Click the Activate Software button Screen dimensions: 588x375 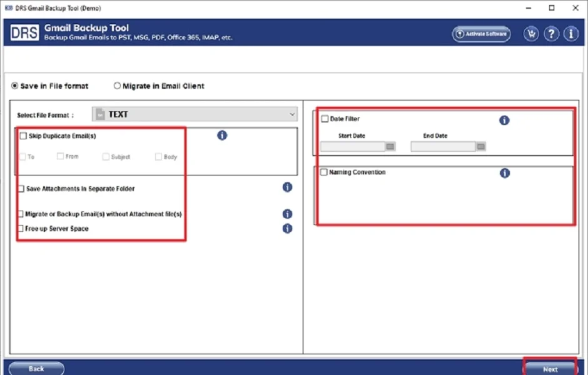(x=481, y=34)
